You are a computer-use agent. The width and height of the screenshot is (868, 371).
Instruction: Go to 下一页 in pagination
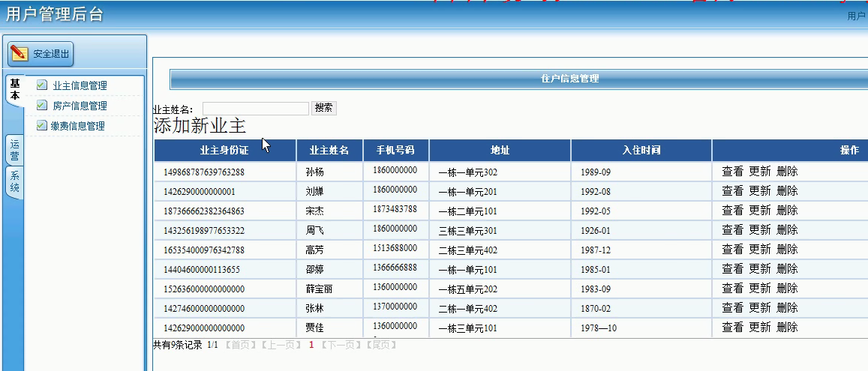pos(340,345)
